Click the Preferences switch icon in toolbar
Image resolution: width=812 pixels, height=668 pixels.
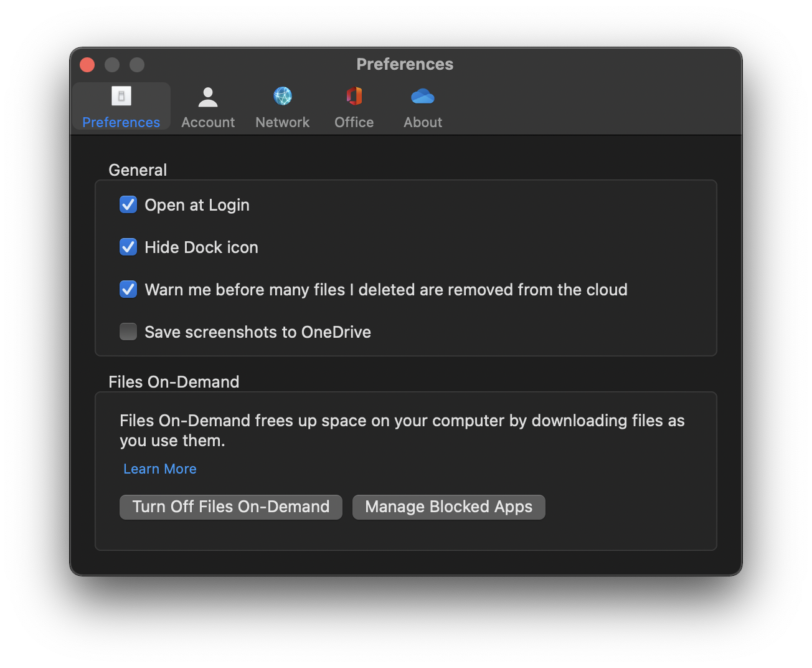point(121,96)
